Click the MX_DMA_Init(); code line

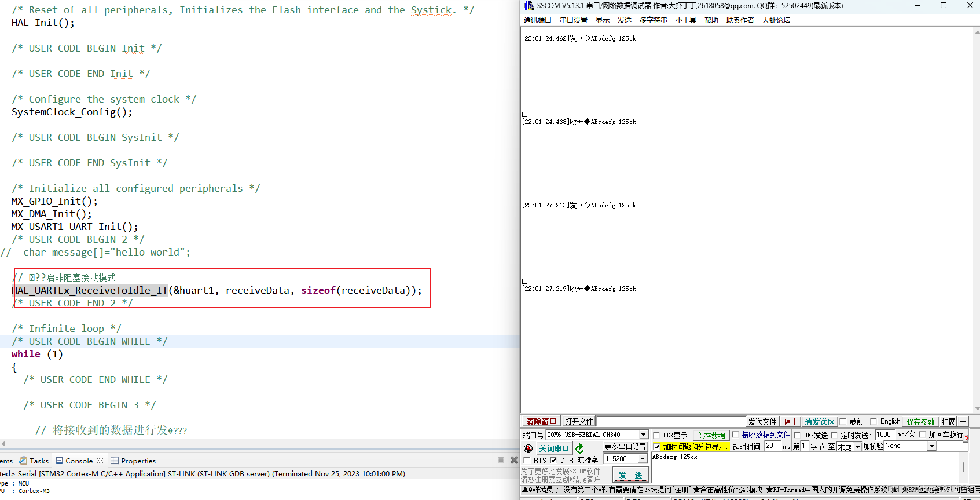point(52,214)
